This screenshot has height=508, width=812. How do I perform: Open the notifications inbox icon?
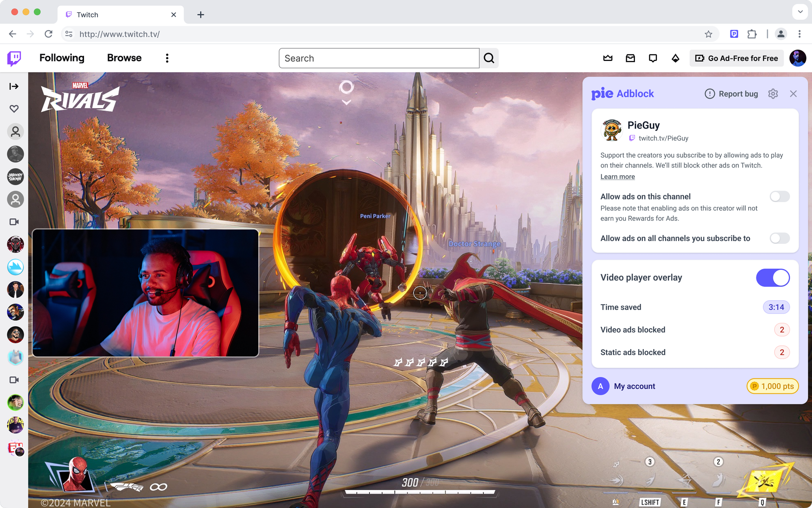[x=630, y=58]
